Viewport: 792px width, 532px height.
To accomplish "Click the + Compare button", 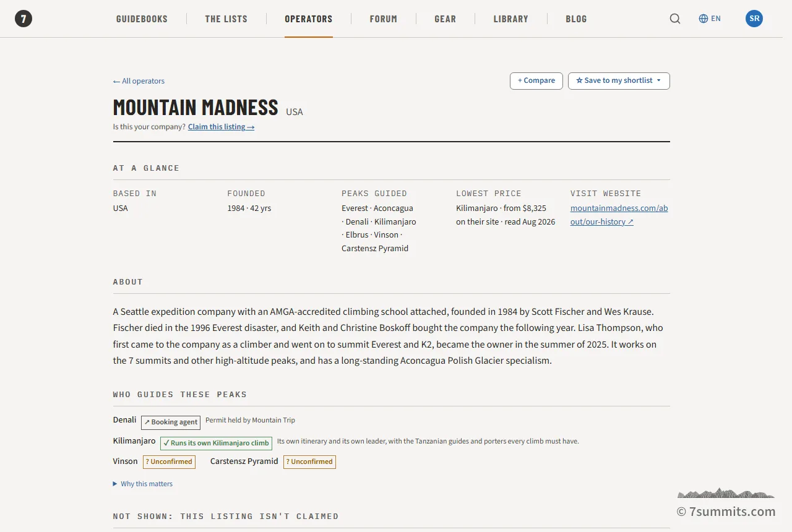I will coord(536,81).
